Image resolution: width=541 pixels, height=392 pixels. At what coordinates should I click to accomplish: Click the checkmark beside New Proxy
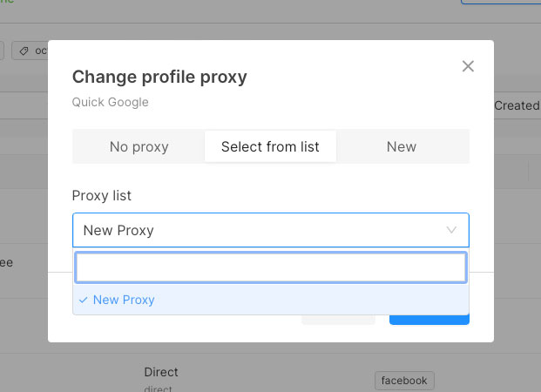click(x=83, y=300)
